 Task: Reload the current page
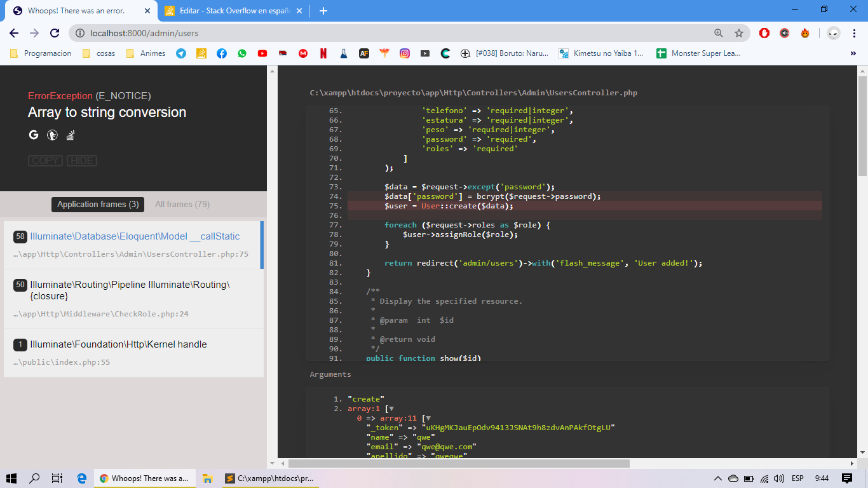(x=55, y=33)
